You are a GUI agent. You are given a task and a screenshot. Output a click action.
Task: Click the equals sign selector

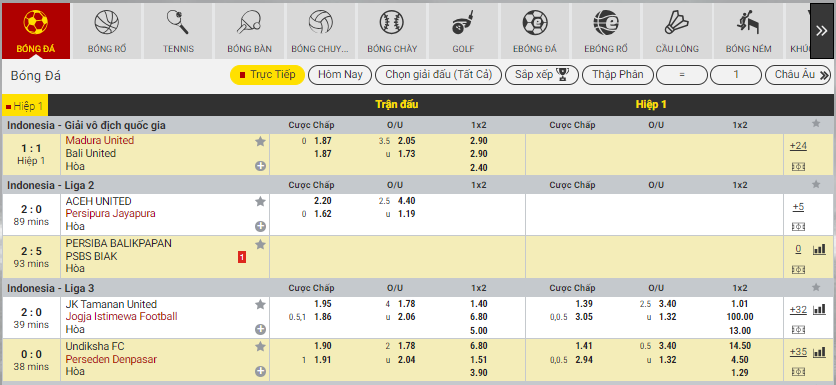(682, 75)
